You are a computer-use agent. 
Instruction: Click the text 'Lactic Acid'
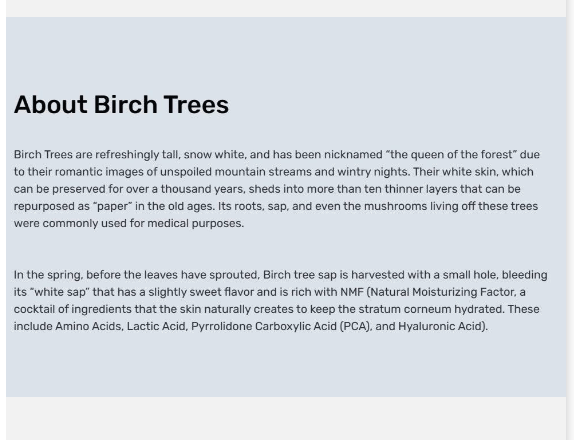click(156, 326)
